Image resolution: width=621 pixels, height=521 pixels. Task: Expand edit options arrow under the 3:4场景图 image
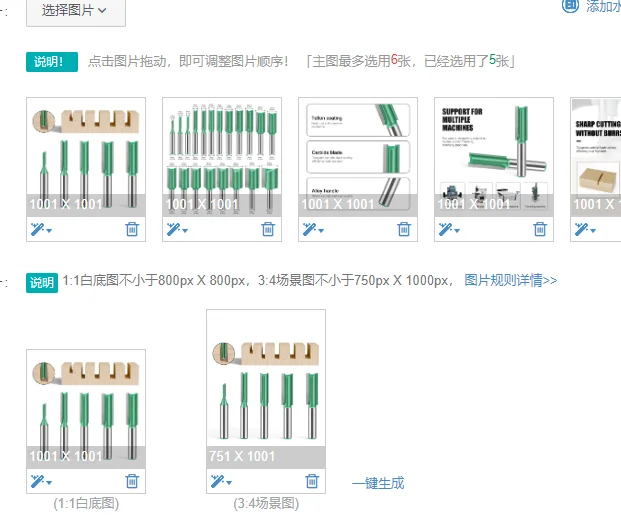[229, 483]
